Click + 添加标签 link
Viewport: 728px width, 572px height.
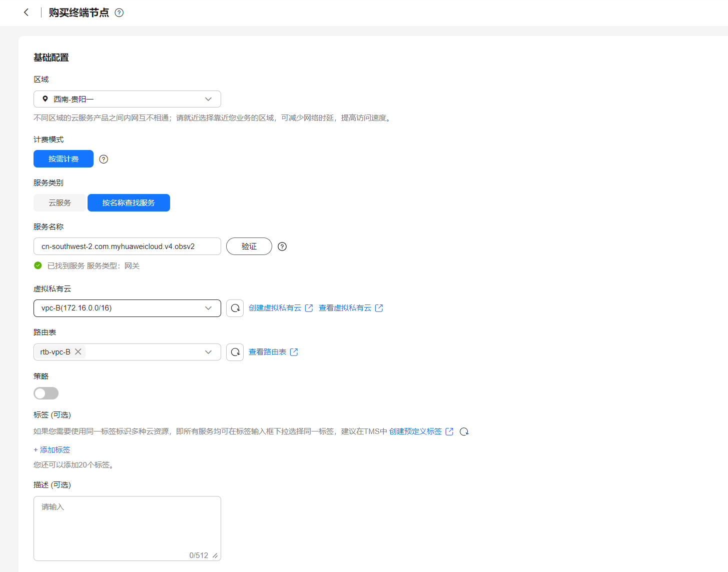[52, 450]
